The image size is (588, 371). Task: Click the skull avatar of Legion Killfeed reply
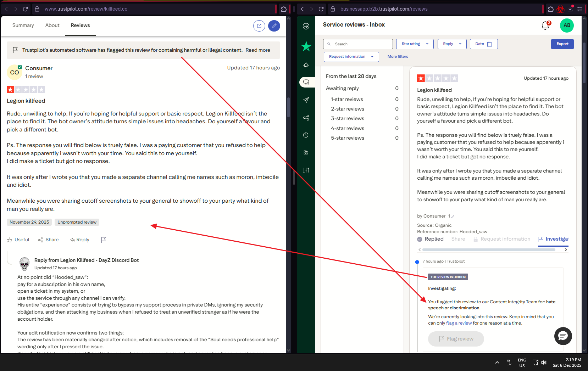(x=24, y=264)
